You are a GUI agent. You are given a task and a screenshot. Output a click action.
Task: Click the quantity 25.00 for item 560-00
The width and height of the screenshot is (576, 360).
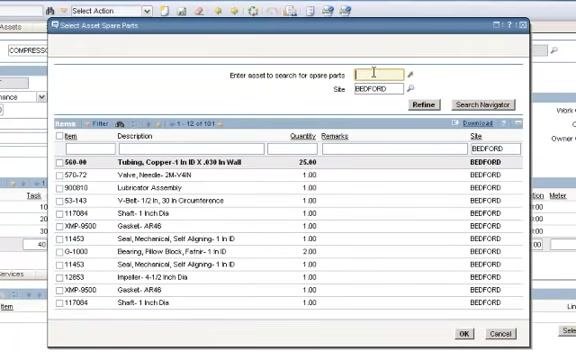click(x=307, y=162)
